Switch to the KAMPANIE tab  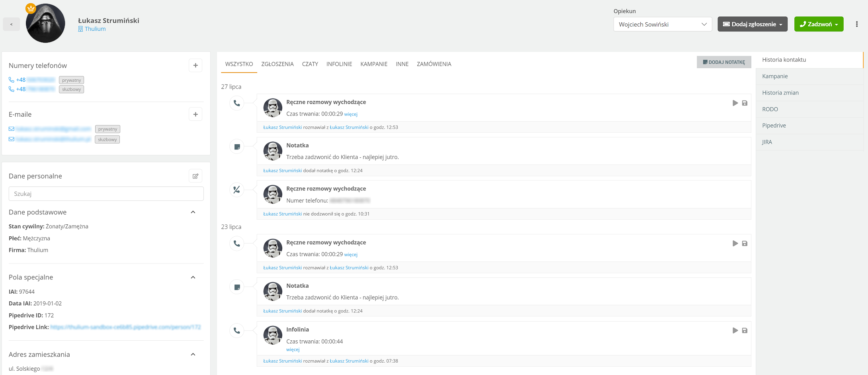(x=374, y=64)
